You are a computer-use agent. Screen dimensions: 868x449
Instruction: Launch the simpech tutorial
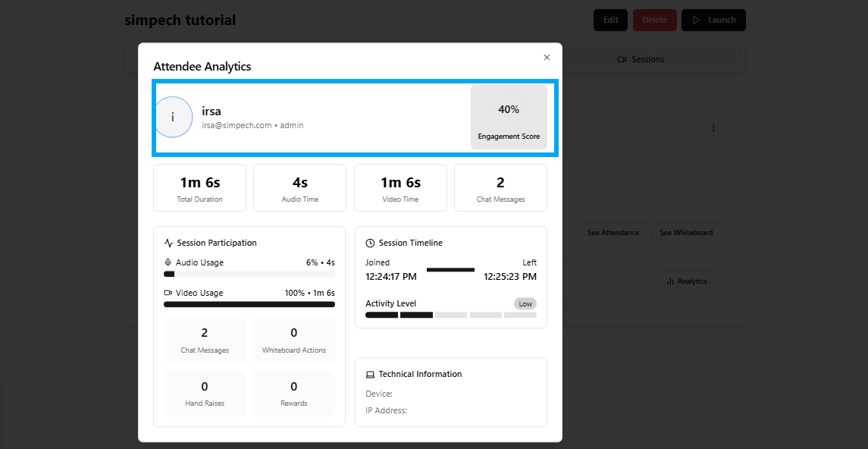pos(713,20)
